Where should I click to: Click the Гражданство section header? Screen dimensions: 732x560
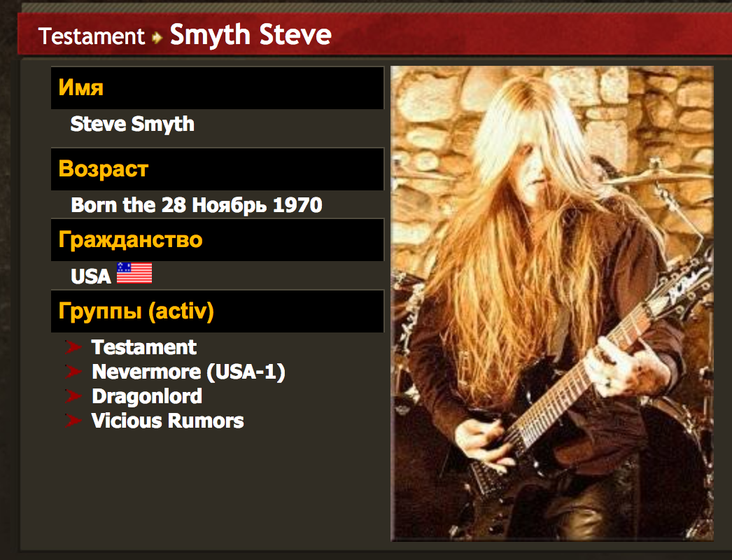tap(217, 240)
